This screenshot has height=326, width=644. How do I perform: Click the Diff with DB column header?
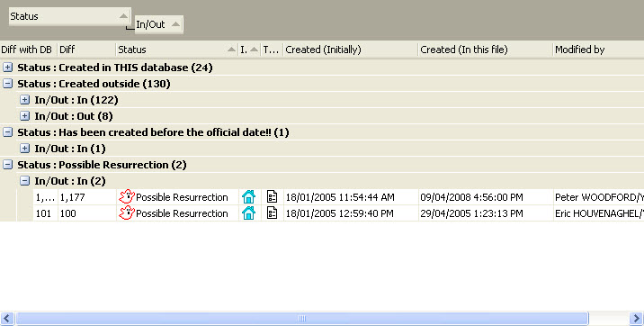pyautogui.click(x=28, y=50)
